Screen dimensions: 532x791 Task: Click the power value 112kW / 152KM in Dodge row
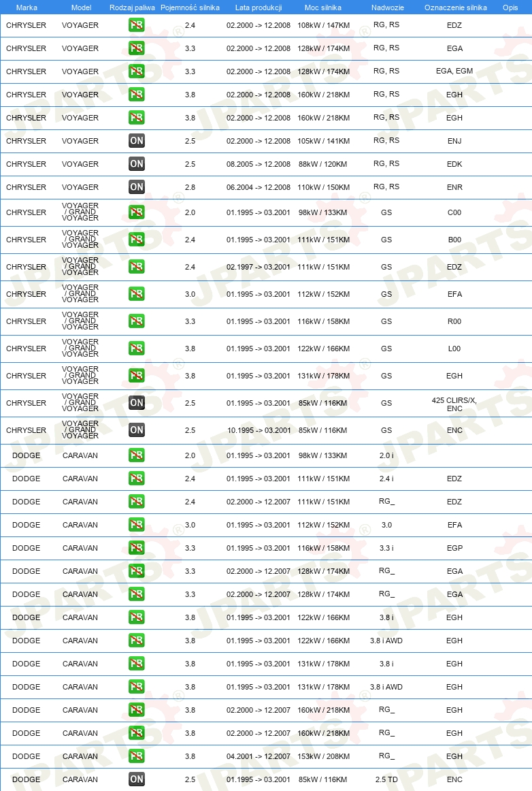pos(324,525)
